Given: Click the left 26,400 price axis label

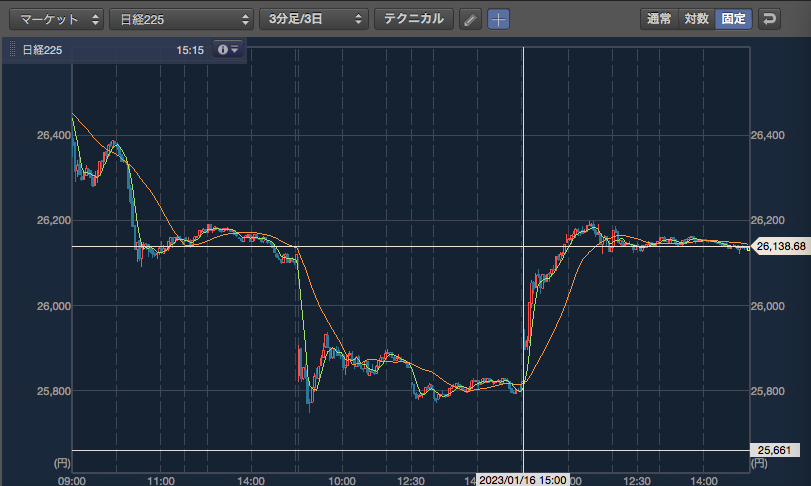Looking at the screenshot, I should 54,135.
